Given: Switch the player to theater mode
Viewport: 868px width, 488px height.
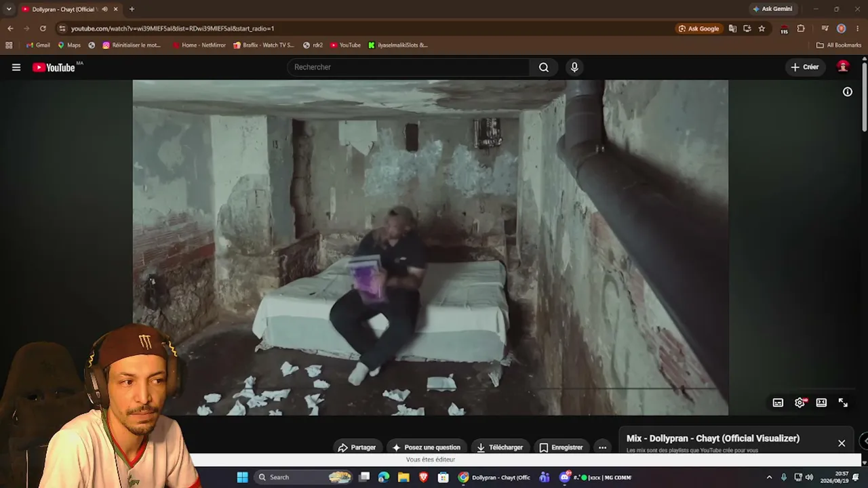Looking at the screenshot, I should click(x=821, y=403).
